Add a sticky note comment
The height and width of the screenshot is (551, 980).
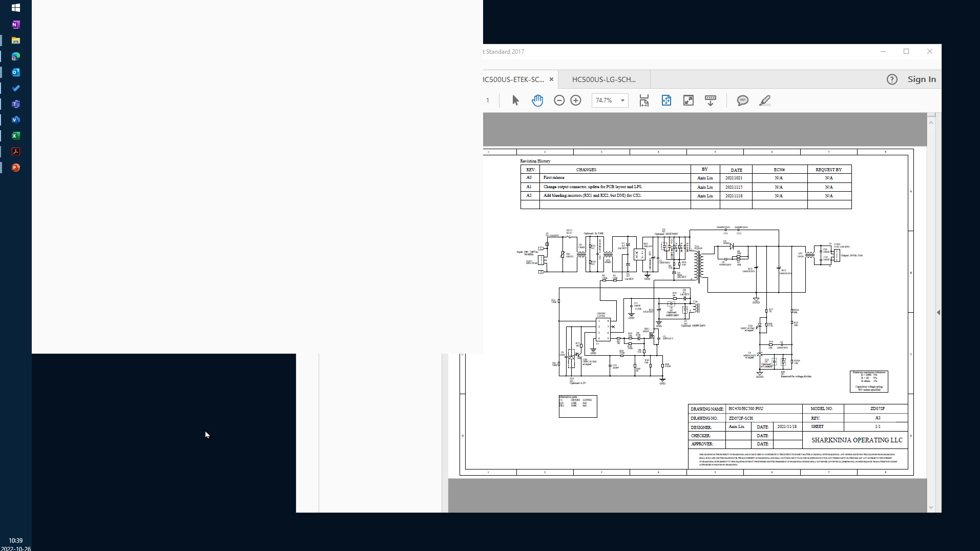click(743, 100)
